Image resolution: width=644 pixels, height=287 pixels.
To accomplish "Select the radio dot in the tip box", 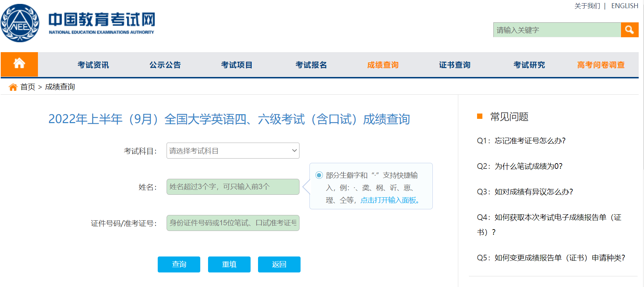I will point(319,175).
